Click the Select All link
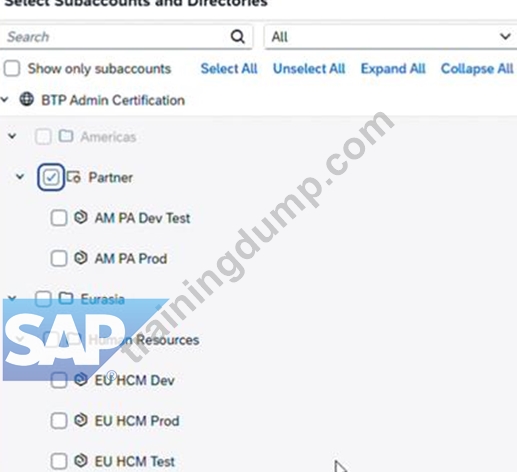 click(229, 69)
